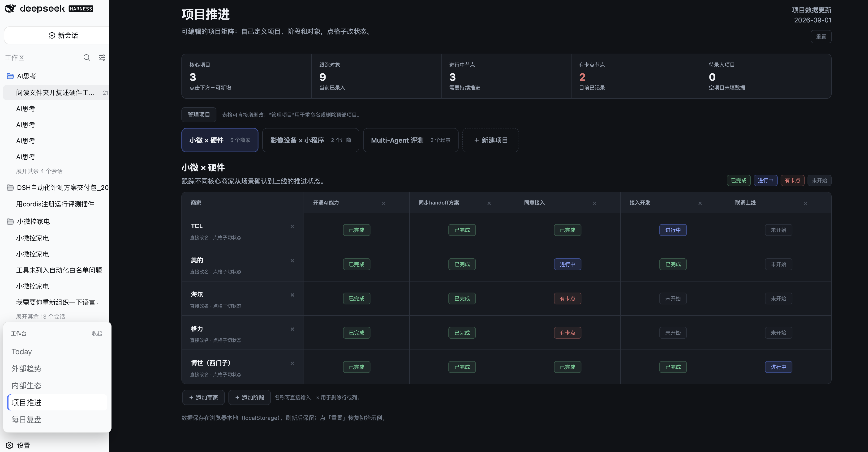This screenshot has width=868, height=452.
Task: Remove the 联调上线 column via ×
Action: pos(805,203)
